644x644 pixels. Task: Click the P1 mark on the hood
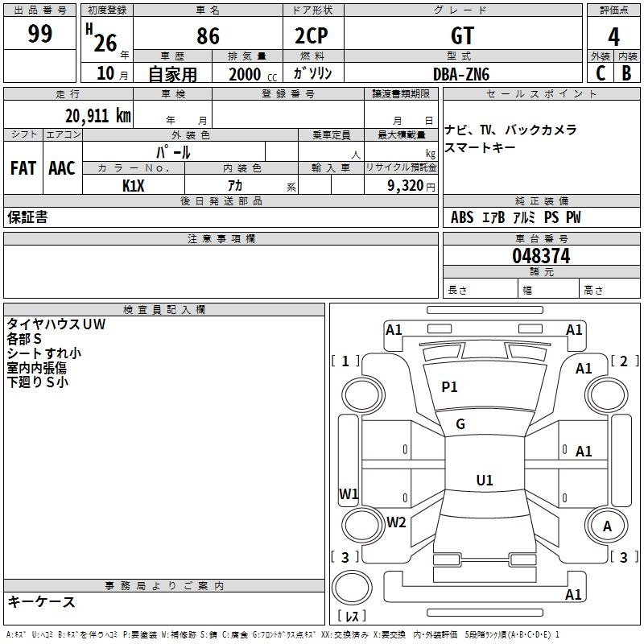point(449,387)
